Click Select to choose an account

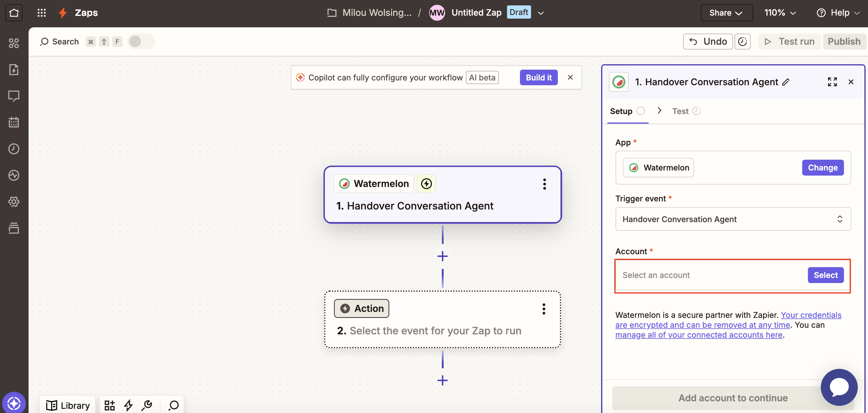point(825,275)
